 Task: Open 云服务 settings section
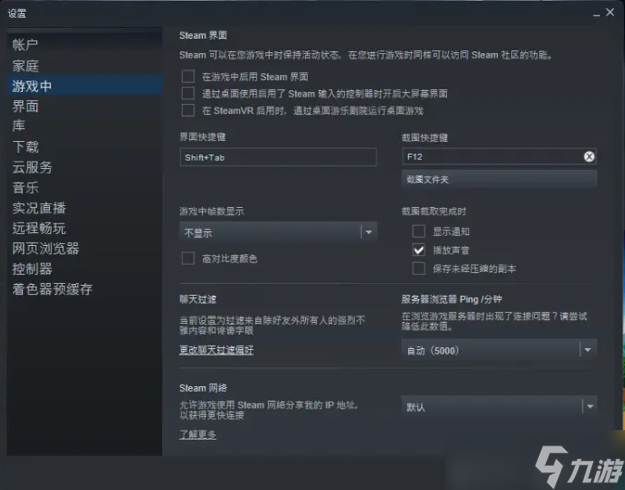pyautogui.click(x=32, y=167)
